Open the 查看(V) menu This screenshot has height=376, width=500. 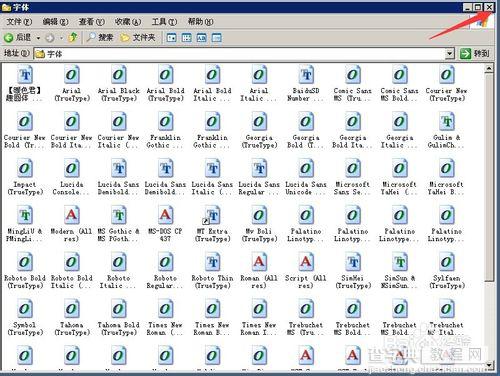point(91,22)
